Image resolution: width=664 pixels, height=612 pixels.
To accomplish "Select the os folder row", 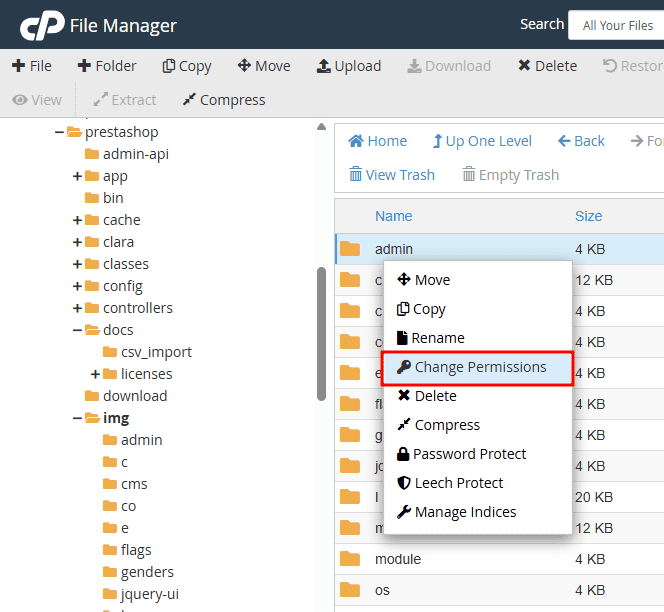I will pos(500,590).
